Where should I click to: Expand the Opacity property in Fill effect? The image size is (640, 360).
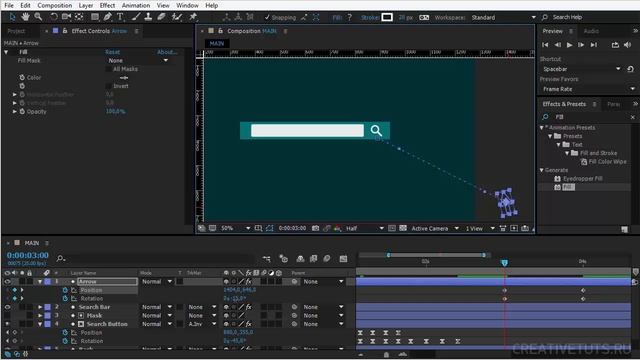[15, 111]
